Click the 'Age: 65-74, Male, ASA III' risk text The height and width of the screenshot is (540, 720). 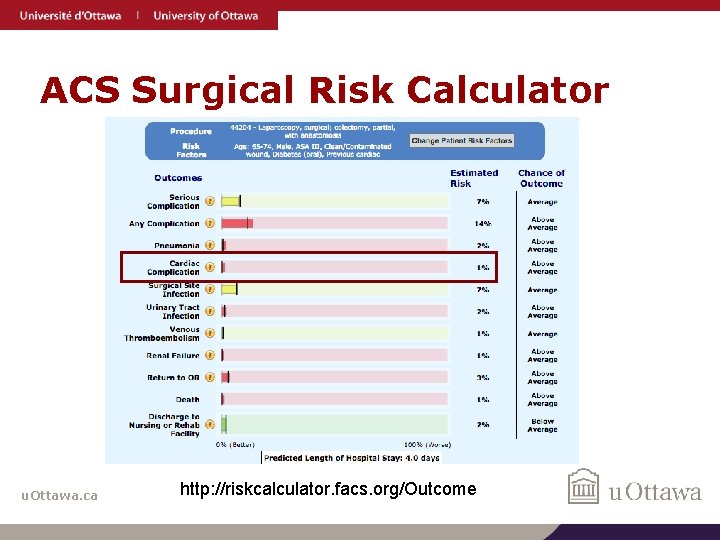[313, 150]
